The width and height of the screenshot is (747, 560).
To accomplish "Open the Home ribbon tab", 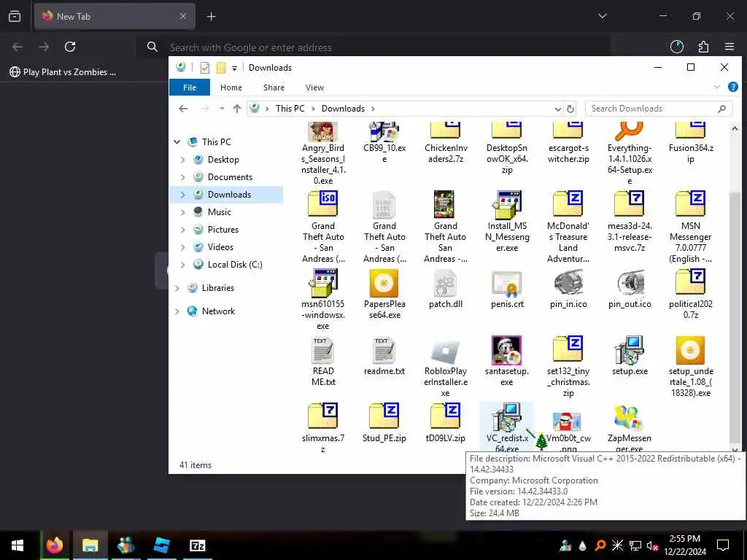I will 231,87.
